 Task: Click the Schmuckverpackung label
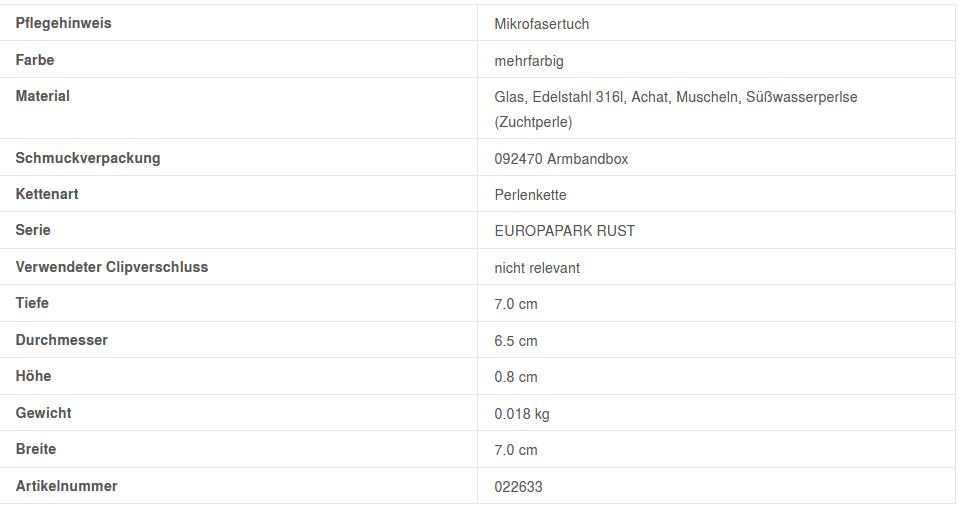(88, 158)
